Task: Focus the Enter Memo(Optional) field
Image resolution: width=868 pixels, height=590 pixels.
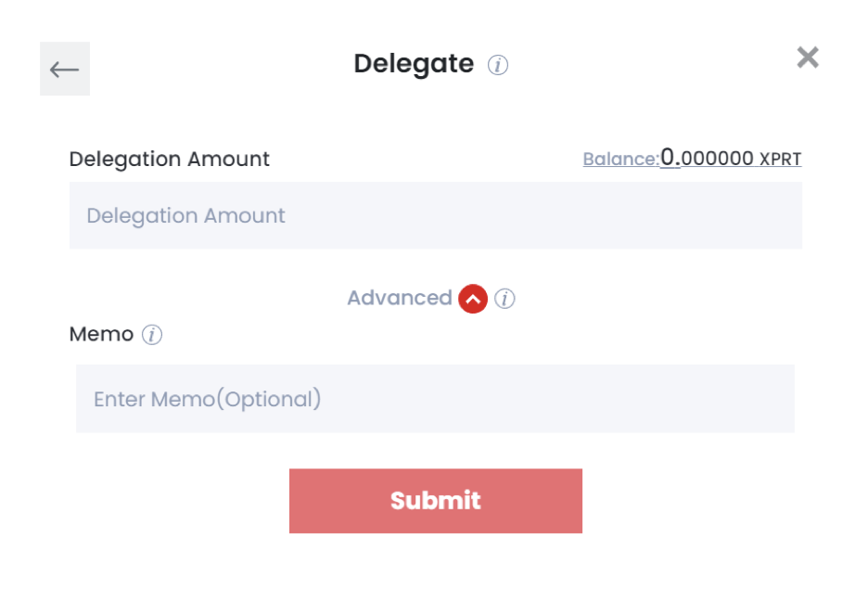Action: point(435,398)
